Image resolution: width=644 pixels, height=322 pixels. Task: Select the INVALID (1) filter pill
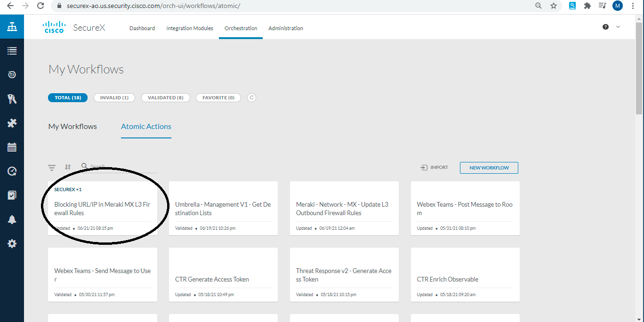(x=114, y=97)
